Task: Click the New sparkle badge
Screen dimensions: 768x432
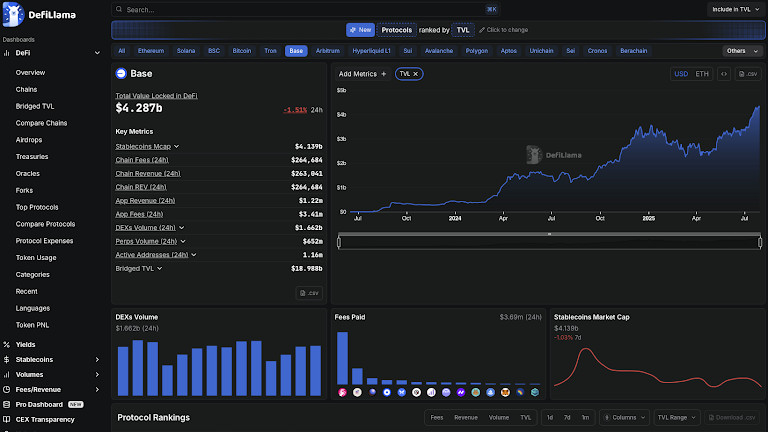Action: tap(360, 30)
